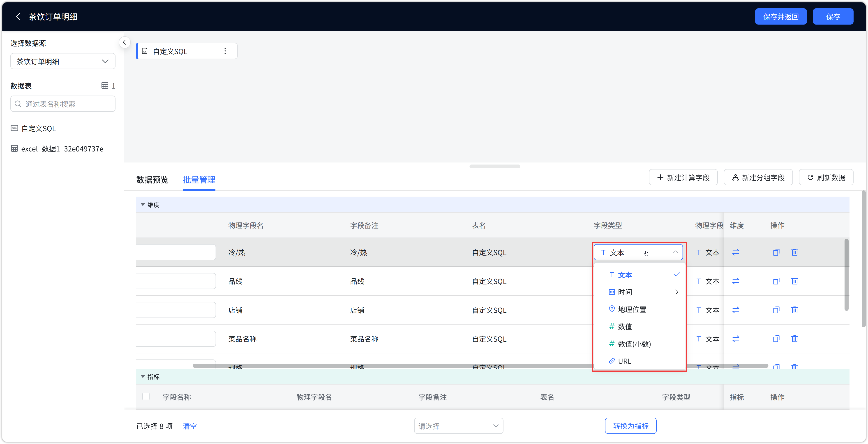Copy the 冷/热 field
The height and width of the screenshot is (444, 868).
click(776, 252)
